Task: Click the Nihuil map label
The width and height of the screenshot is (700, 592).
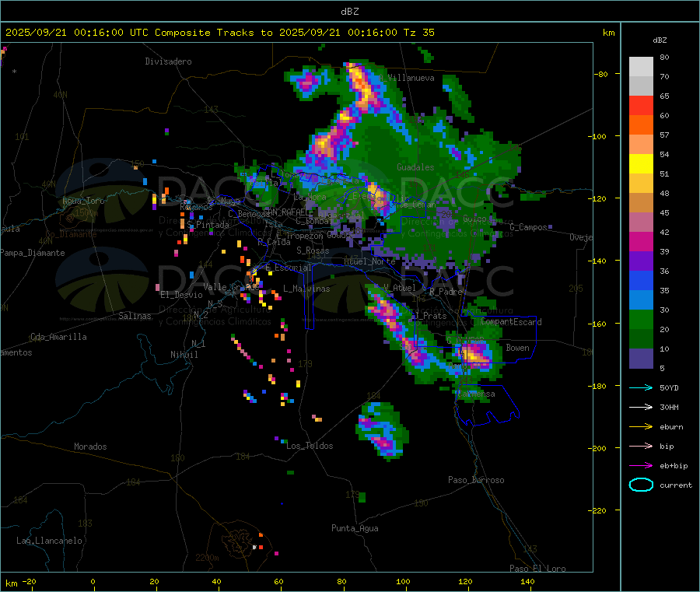Action: click(x=184, y=355)
